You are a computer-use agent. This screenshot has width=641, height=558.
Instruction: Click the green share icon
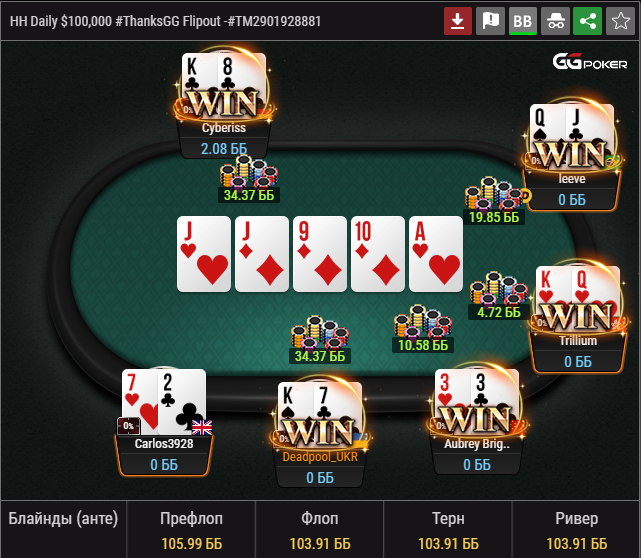(x=588, y=21)
